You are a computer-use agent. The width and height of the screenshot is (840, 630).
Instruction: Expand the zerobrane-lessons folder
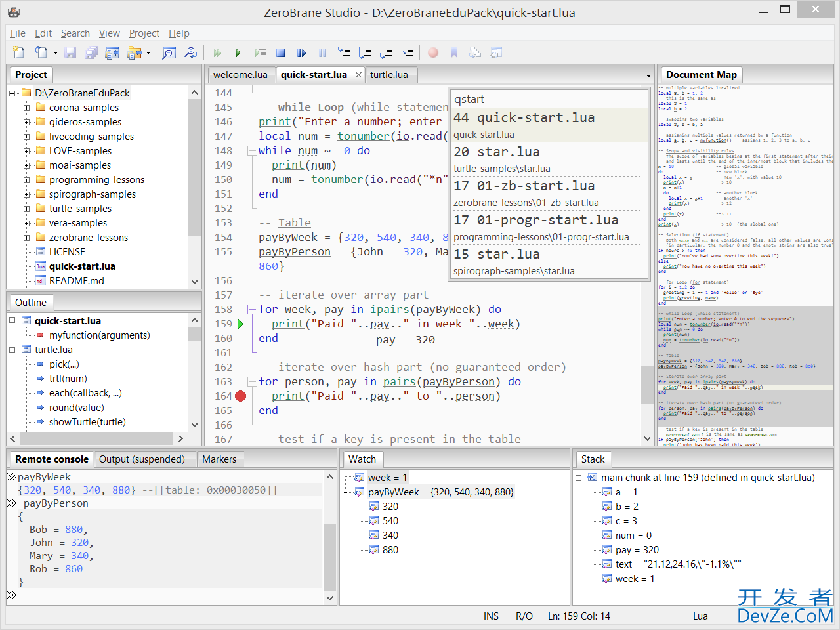click(x=27, y=238)
